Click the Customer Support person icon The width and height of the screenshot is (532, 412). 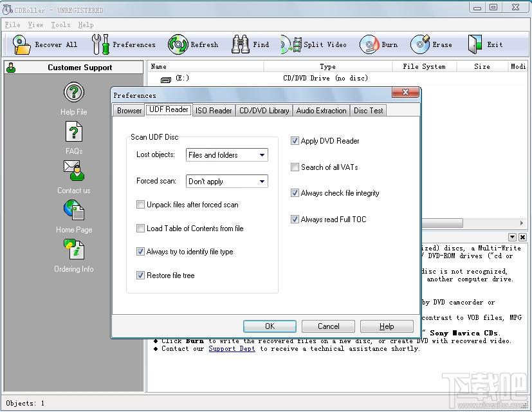(x=11, y=67)
